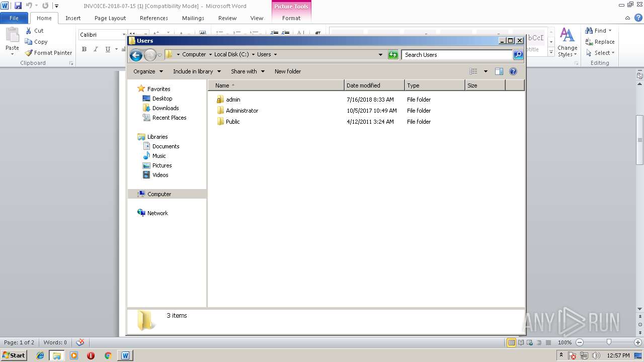Screen dimensions: 644x362
Task: Toggle Bold formatting in Word
Action: (84, 49)
